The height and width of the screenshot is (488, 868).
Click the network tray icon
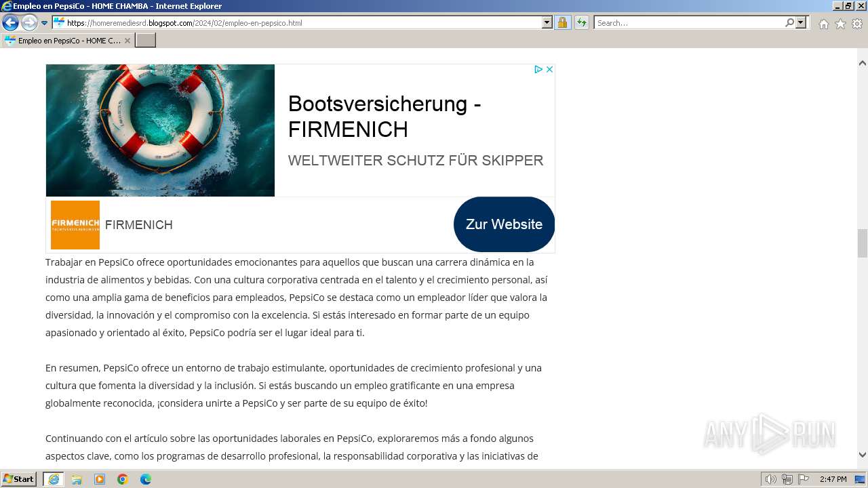pos(787,479)
